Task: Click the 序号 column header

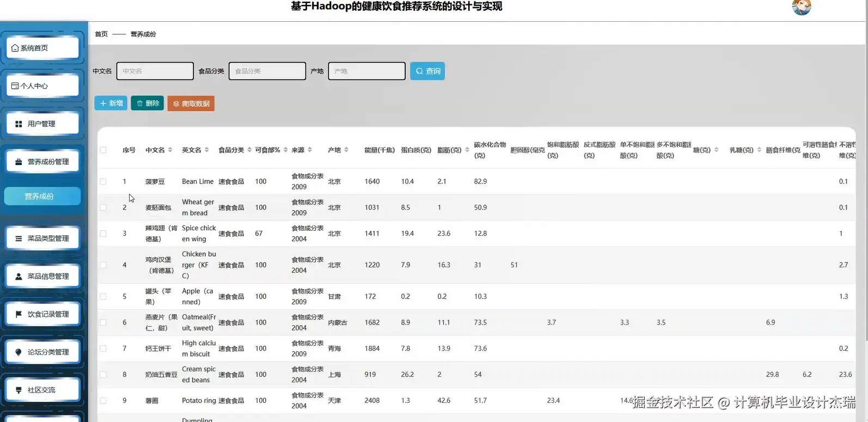Action: [x=129, y=150]
